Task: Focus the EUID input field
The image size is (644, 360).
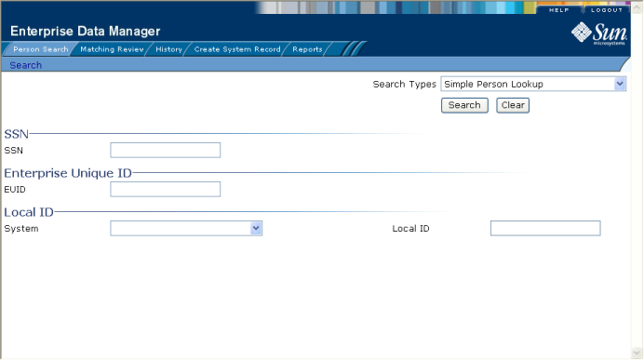Action: click(165, 189)
